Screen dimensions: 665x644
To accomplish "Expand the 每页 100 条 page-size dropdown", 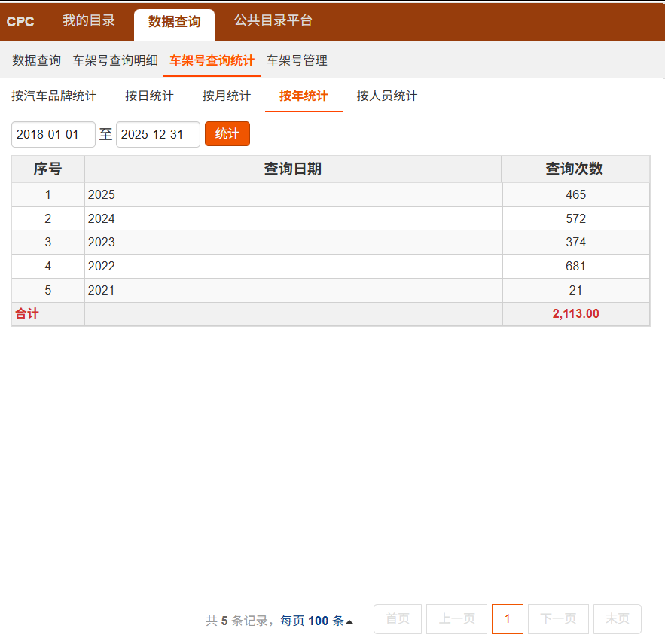I will click(x=317, y=621).
